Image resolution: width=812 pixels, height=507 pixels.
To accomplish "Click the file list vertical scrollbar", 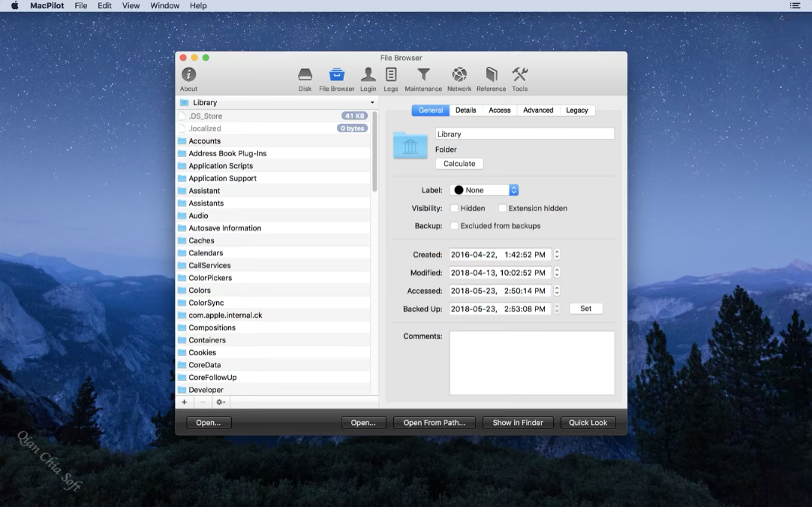I will tap(374, 152).
